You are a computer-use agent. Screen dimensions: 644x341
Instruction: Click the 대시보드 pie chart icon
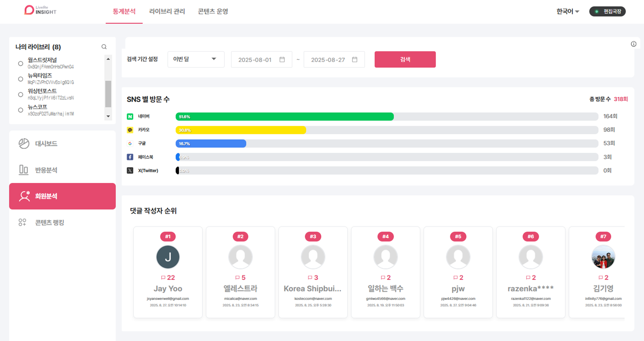[24, 144]
